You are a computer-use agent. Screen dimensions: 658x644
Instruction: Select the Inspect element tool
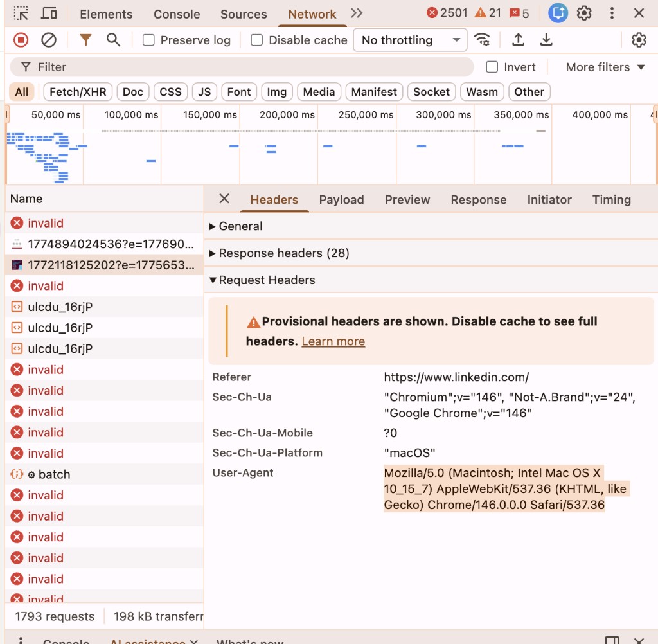pos(20,13)
